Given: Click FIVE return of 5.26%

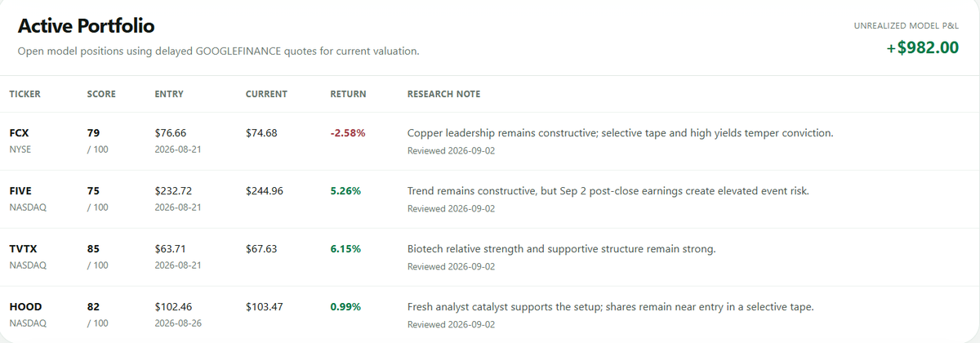Looking at the screenshot, I should click(x=345, y=190).
